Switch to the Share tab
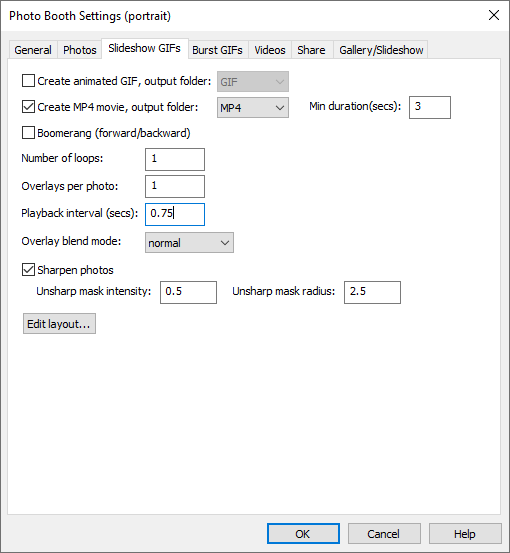Screen dimensions: 510x553 pos(311,50)
